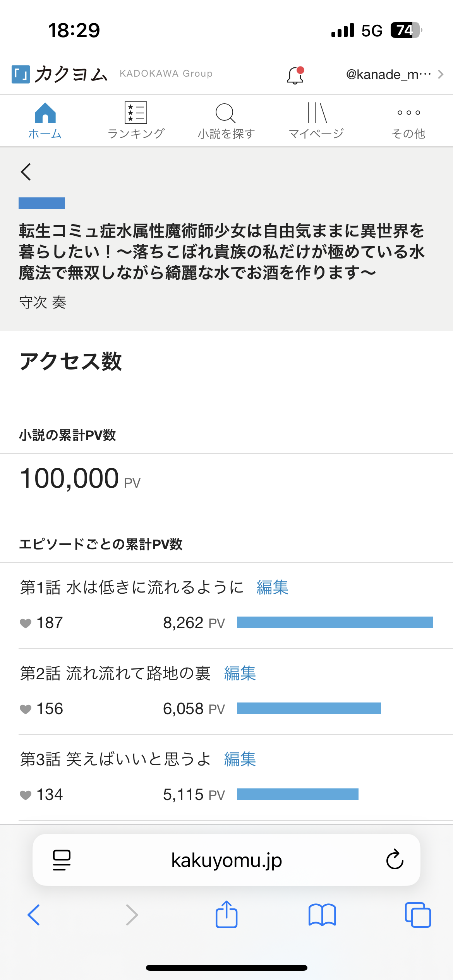Expand the @kanade_m account chevron

point(441,74)
